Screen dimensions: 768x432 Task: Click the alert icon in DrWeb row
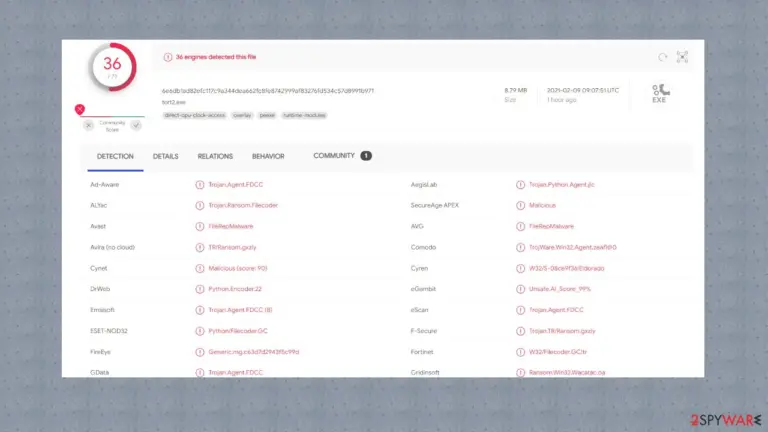(x=199, y=289)
